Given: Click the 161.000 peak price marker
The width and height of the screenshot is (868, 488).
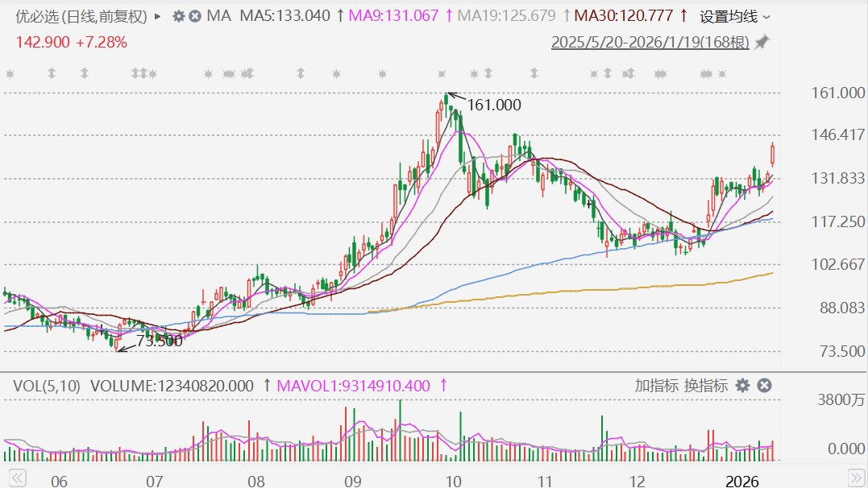Looking at the screenshot, I should click(493, 105).
